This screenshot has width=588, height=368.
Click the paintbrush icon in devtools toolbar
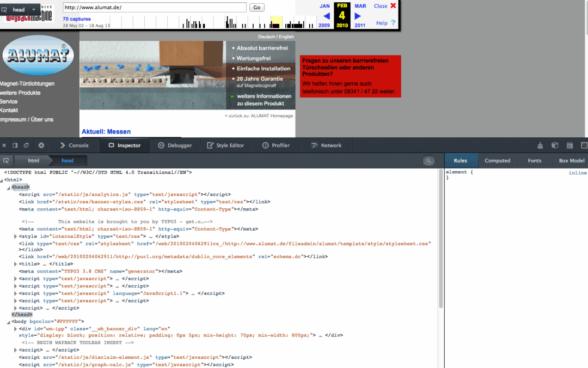coord(540,146)
